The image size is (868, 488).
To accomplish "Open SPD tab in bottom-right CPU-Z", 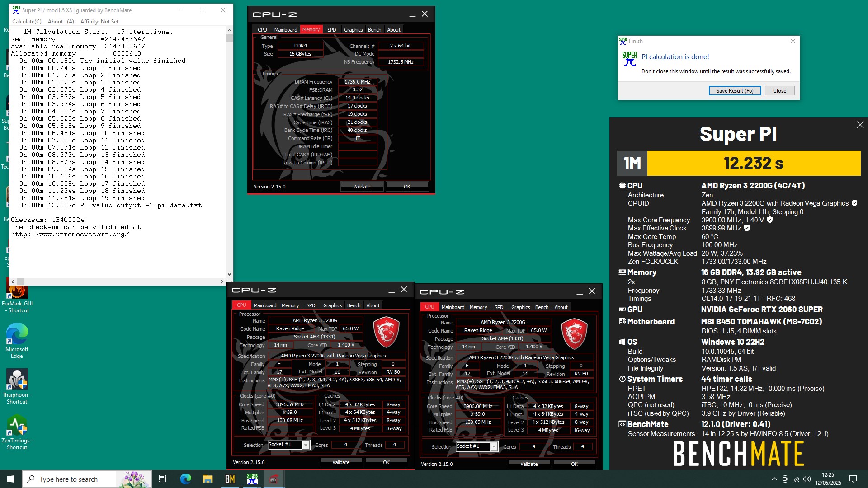I will [x=499, y=307].
